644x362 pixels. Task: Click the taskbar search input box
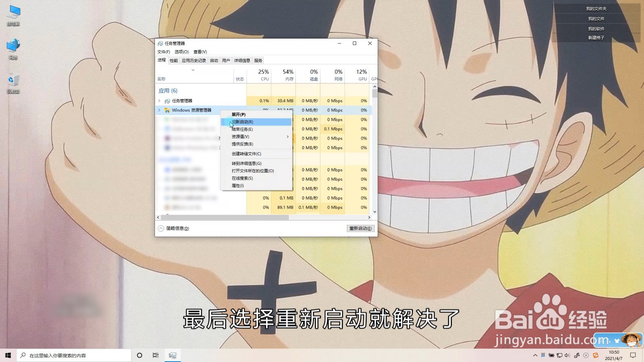(74, 355)
